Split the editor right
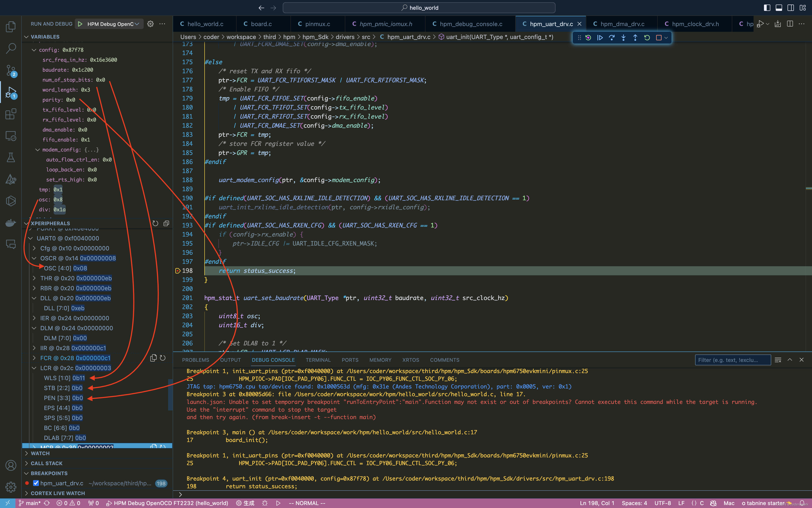The image size is (812, 508). 790,24
